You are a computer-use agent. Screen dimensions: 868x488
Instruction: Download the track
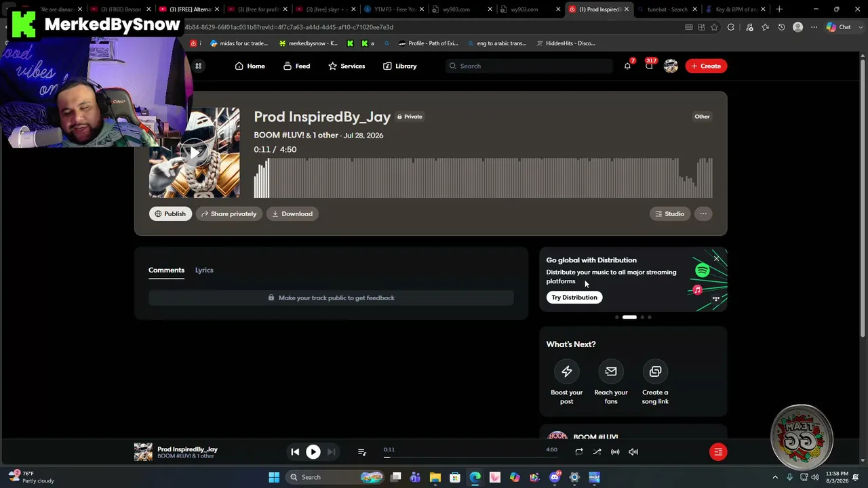[292, 213]
